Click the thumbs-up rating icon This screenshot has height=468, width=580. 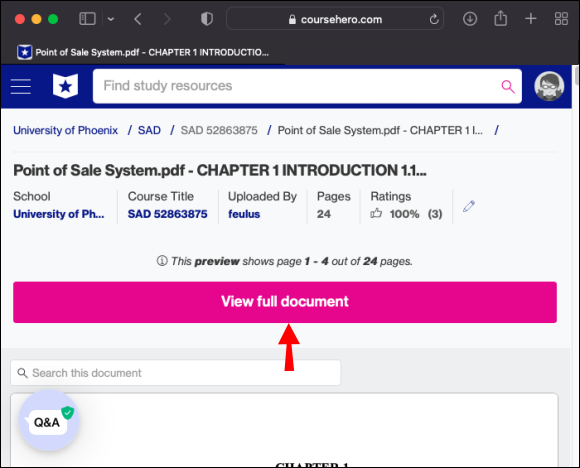coord(376,213)
